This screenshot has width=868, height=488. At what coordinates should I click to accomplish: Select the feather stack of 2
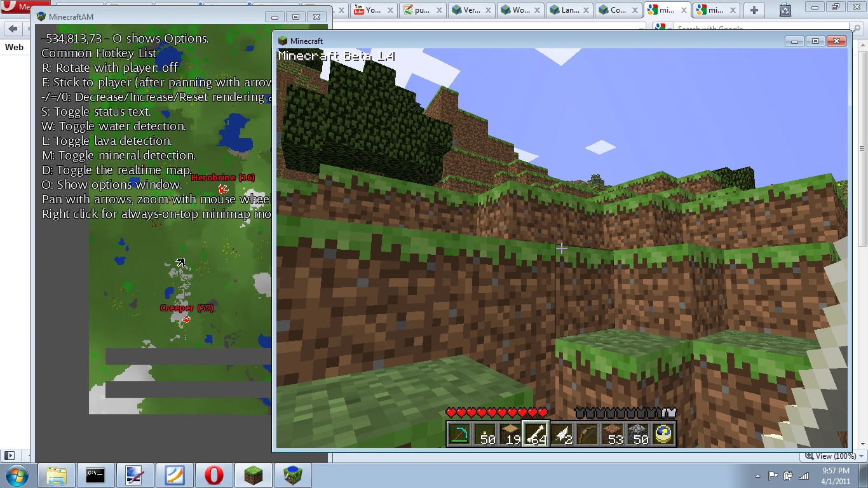coord(561,434)
